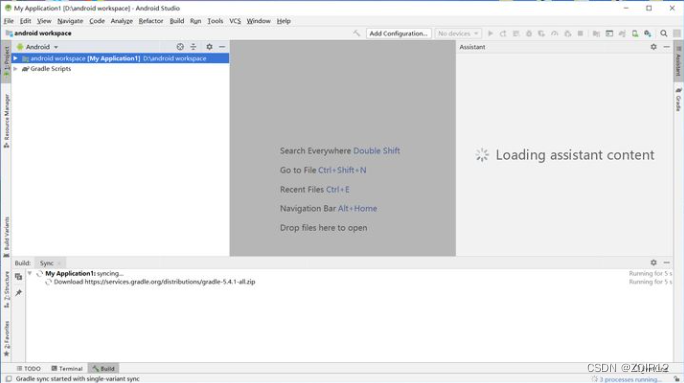This screenshot has width=684, height=383.
Task: Expand the Gradle Scripts tree node
Action: [x=15, y=68]
